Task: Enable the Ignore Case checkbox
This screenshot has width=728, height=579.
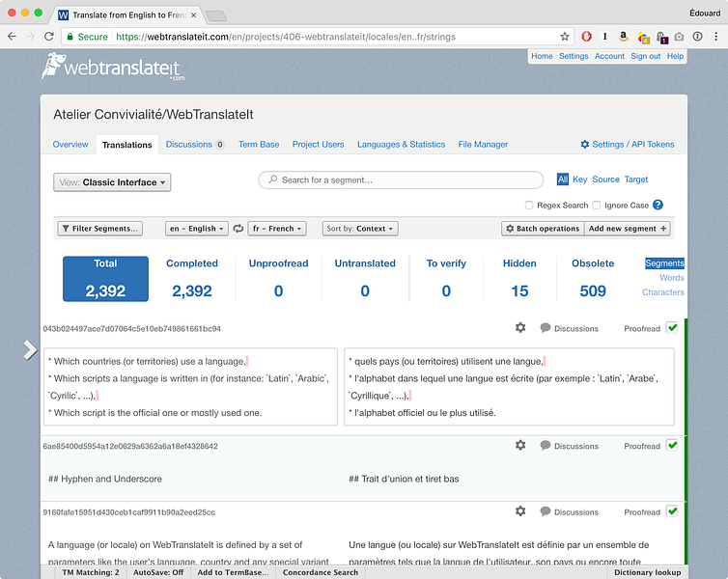Action: (597, 205)
